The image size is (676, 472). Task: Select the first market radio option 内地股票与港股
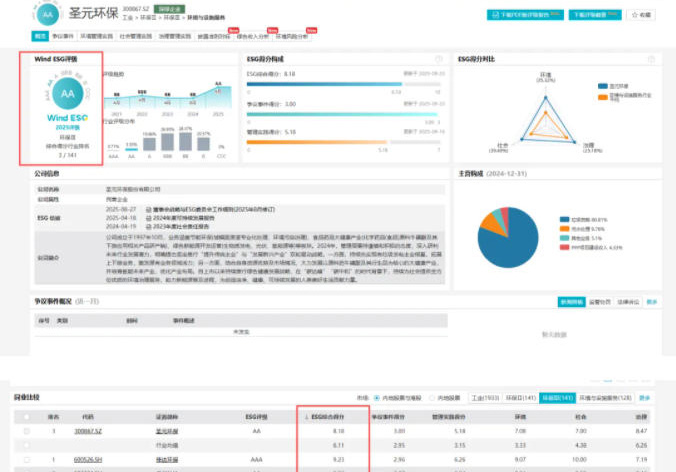click(377, 398)
